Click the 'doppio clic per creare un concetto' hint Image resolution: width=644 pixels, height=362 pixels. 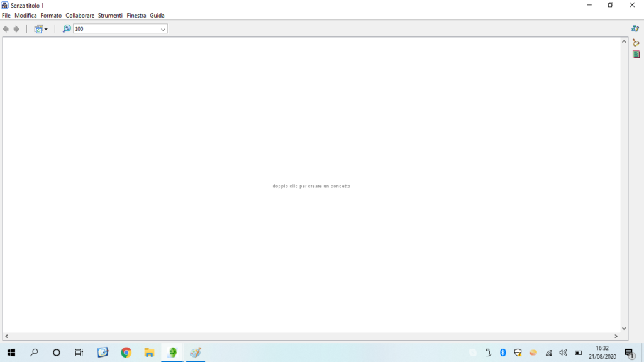pyautogui.click(x=311, y=186)
